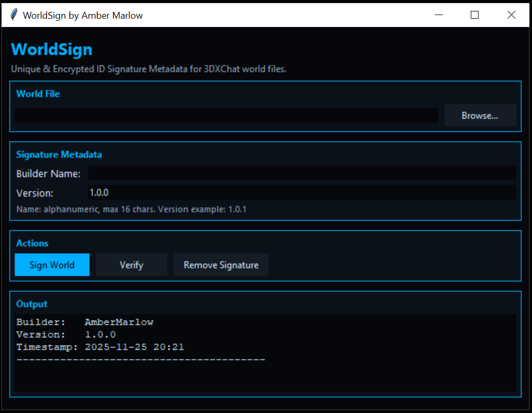
Task: Click Remove Signature button
Action: (221, 265)
